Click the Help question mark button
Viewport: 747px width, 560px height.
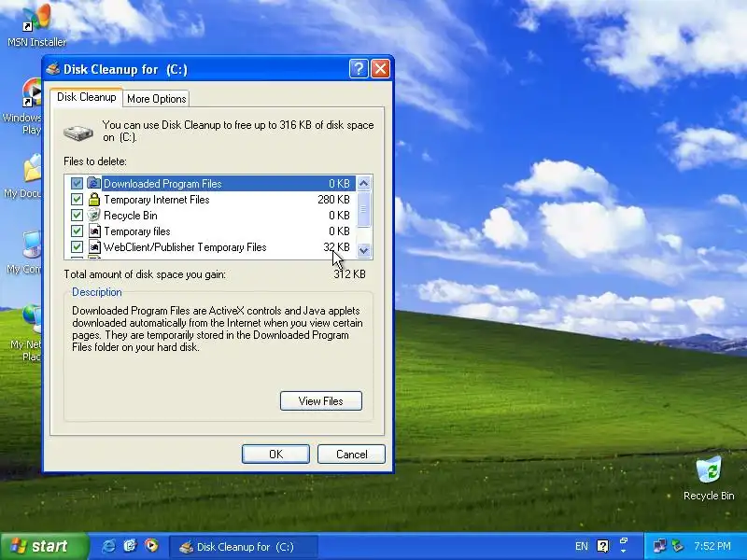tap(359, 69)
